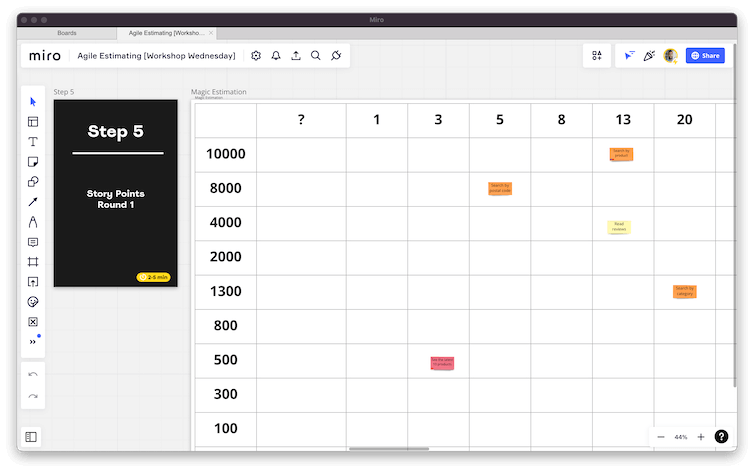The width and height of the screenshot is (754, 472).
Task: Select the Text tool
Action: click(x=33, y=142)
